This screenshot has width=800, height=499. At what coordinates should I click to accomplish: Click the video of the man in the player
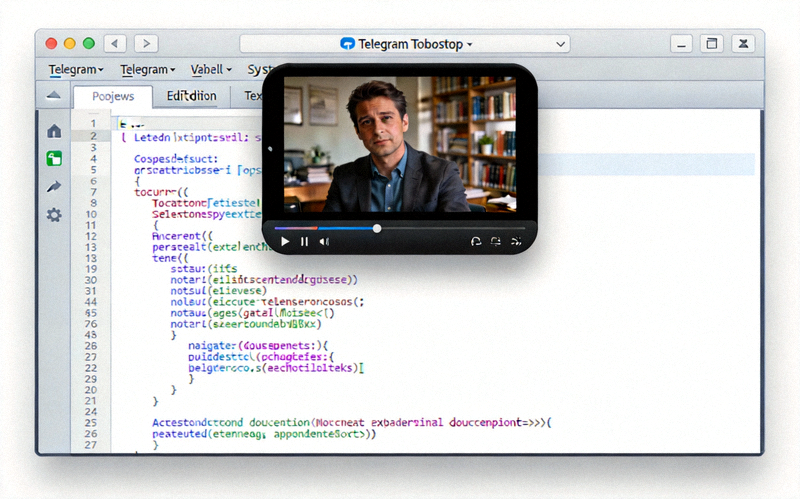400,144
